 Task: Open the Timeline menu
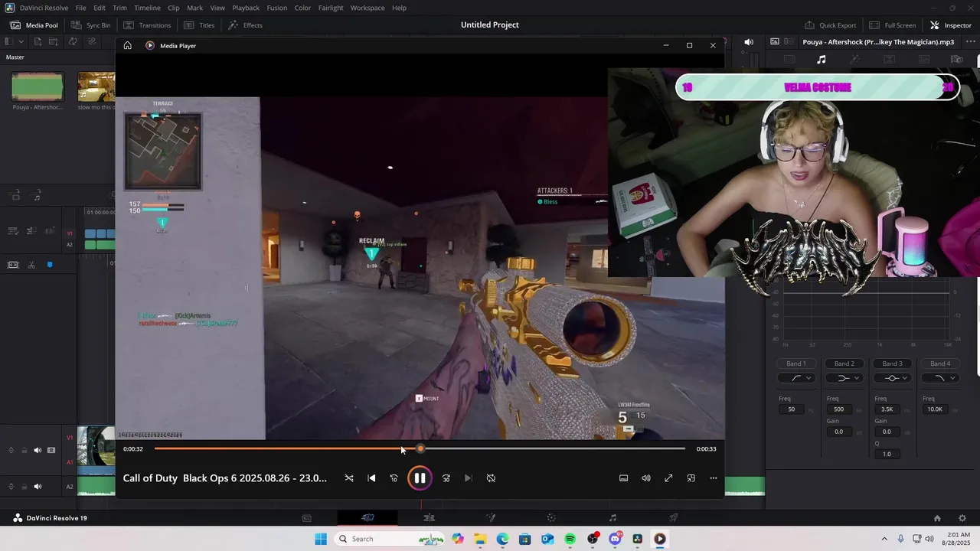pyautogui.click(x=147, y=8)
